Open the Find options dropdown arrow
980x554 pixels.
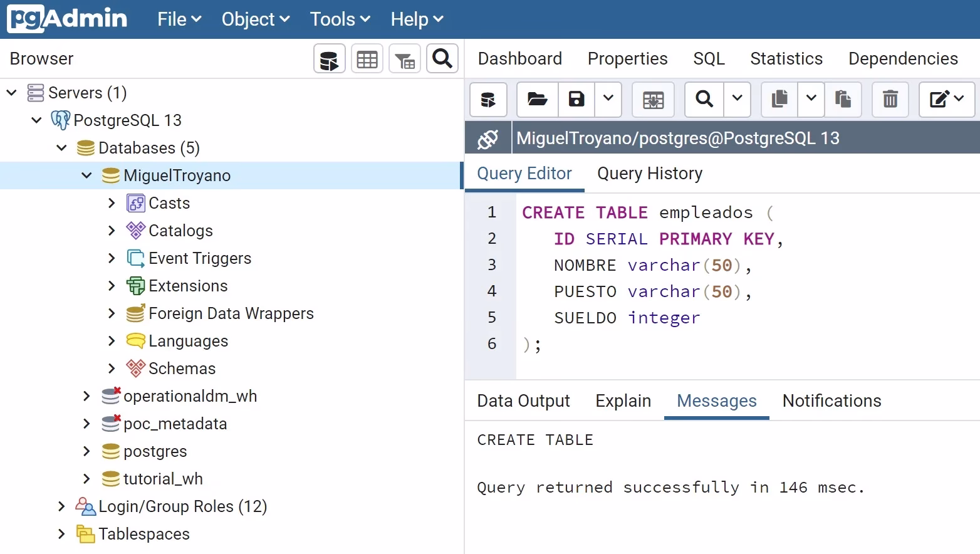[738, 100]
